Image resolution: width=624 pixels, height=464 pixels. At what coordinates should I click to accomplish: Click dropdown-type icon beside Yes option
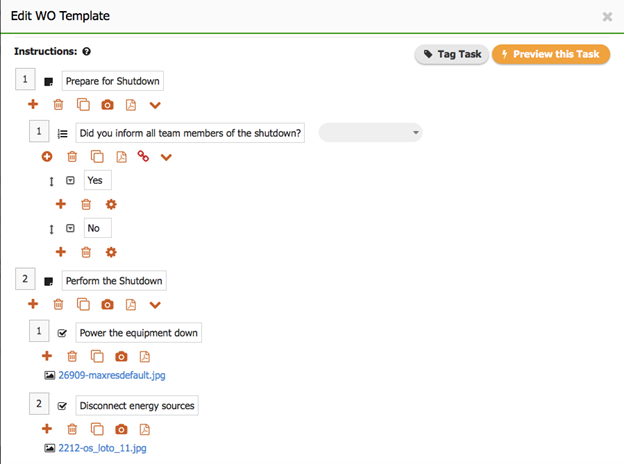tap(70, 180)
